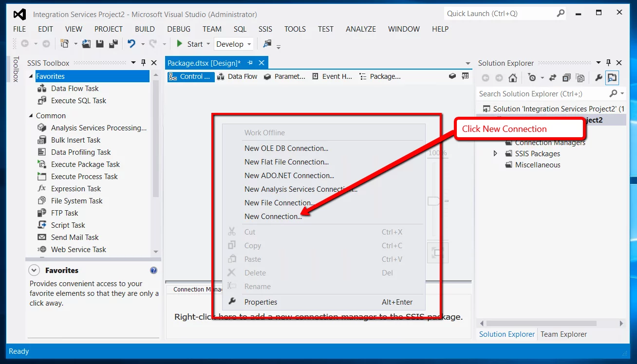The image size is (637, 364).
Task: Open the PROJECT menu
Action: click(x=109, y=29)
